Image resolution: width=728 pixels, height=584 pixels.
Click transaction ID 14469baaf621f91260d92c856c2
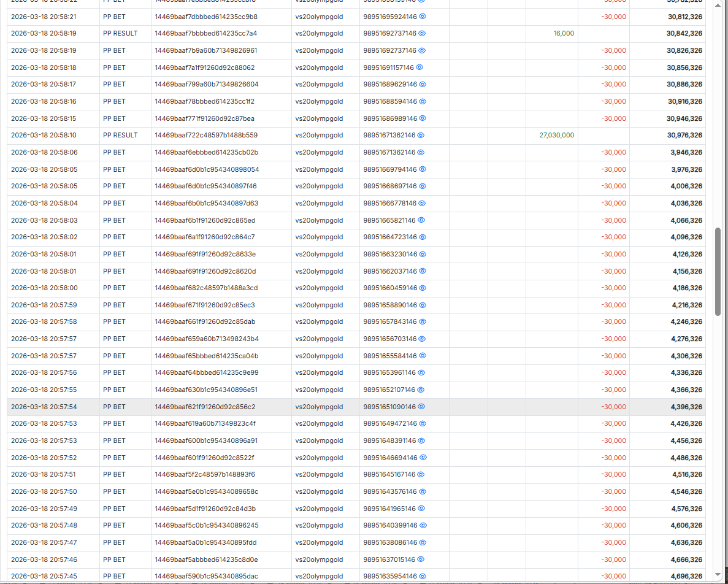205,407
